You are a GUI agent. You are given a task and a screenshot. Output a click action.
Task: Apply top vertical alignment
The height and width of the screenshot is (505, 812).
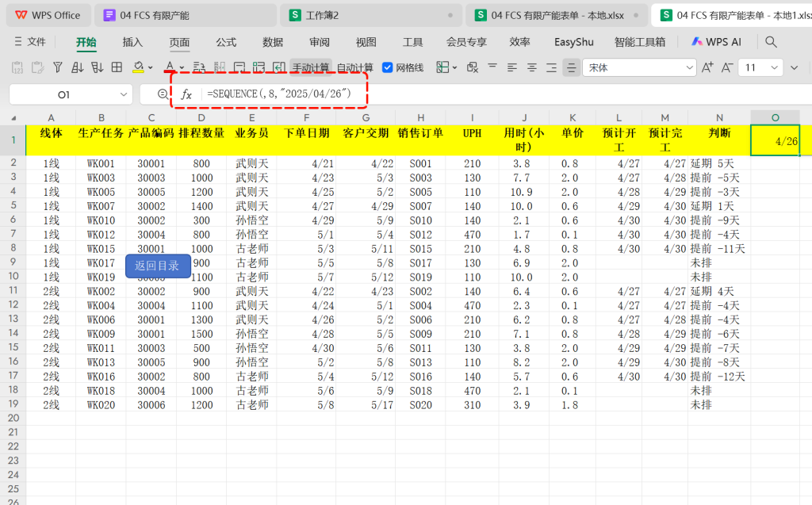click(x=492, y=67)
